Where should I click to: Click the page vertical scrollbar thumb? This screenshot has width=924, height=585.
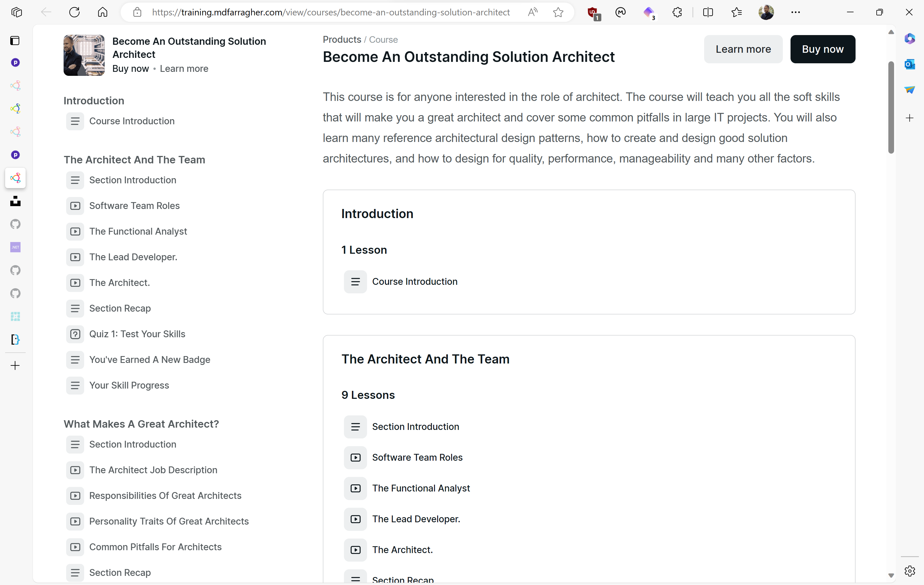pyautogui.click(x=891, y=107)
